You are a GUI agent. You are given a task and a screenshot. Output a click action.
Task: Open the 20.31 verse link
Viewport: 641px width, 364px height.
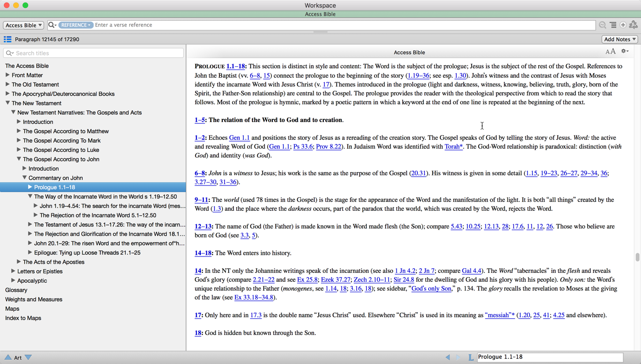[x=418, y=173]
